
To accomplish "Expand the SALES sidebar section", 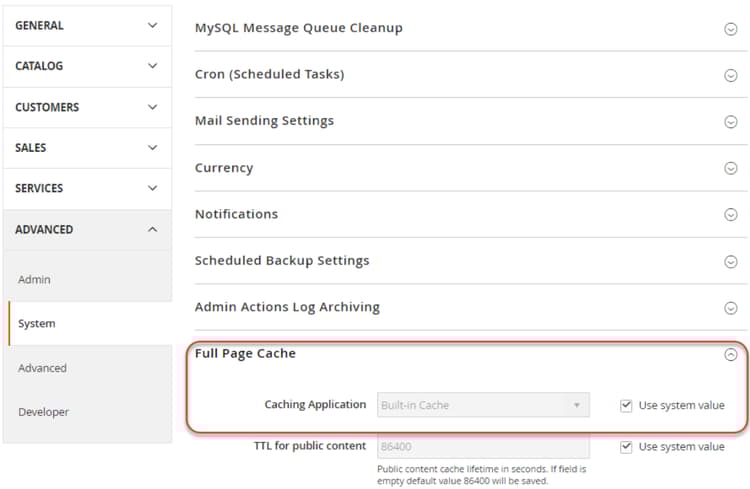I will click(x=87, y=148).
